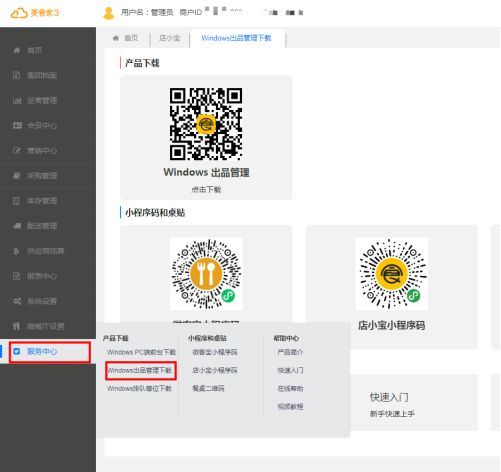Open 微餐宝小程序码 from flyout menu
The image size is (501, 472).
pos(215,352)
